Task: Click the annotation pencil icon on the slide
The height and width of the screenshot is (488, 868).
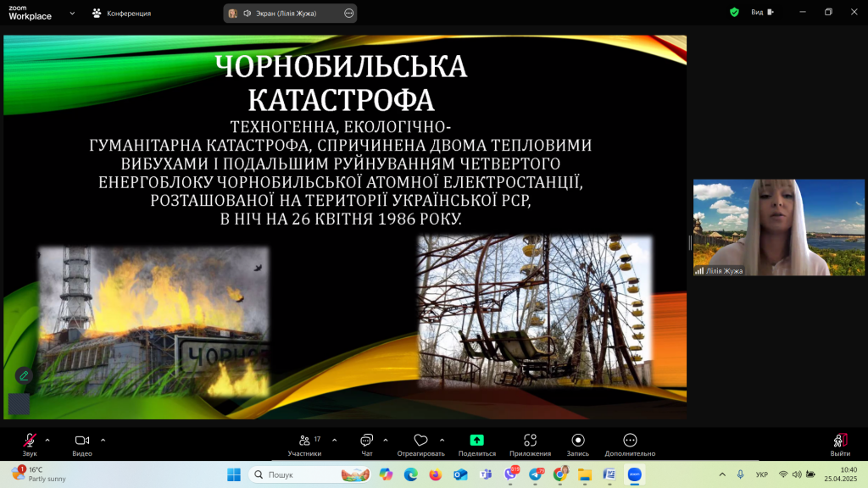Action: tap(24, 375)
